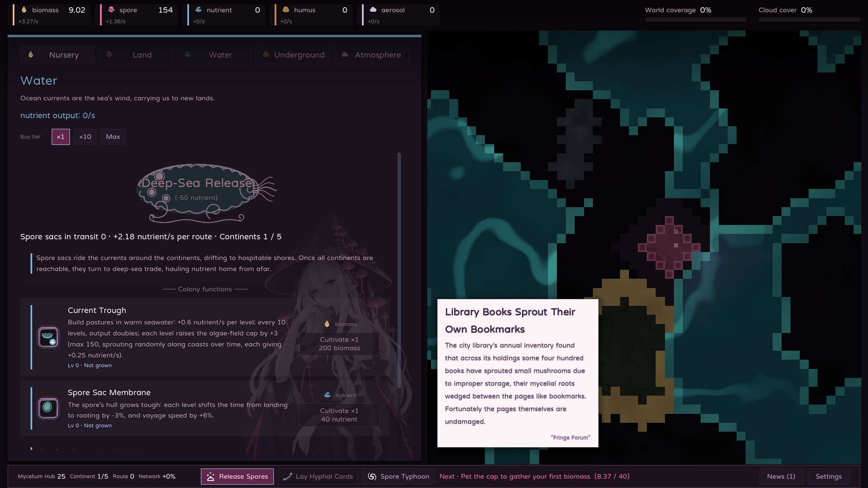
Task: Select the Max buy tier
Action: (113, 137)
